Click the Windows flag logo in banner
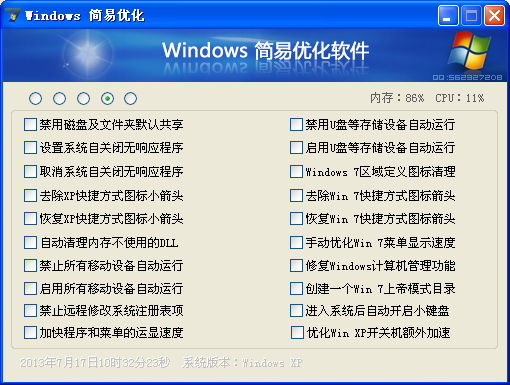 469,50
